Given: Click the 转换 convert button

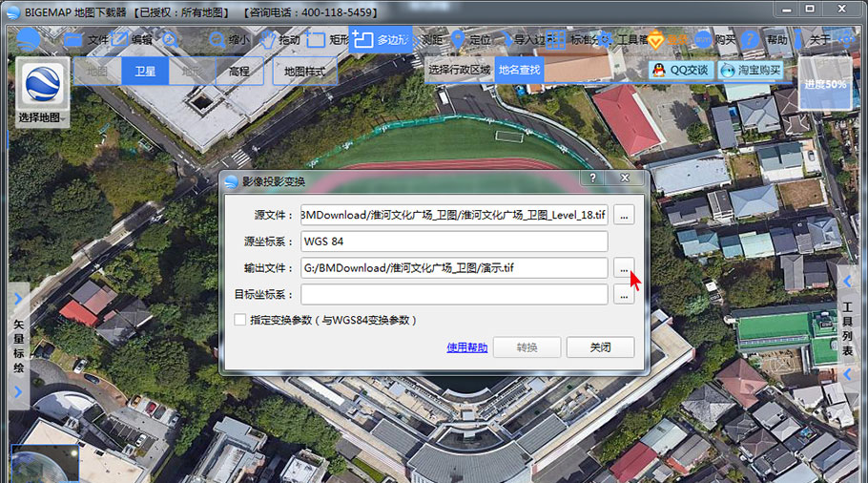Looking at the screenshot, I should (x=527, y=347).
